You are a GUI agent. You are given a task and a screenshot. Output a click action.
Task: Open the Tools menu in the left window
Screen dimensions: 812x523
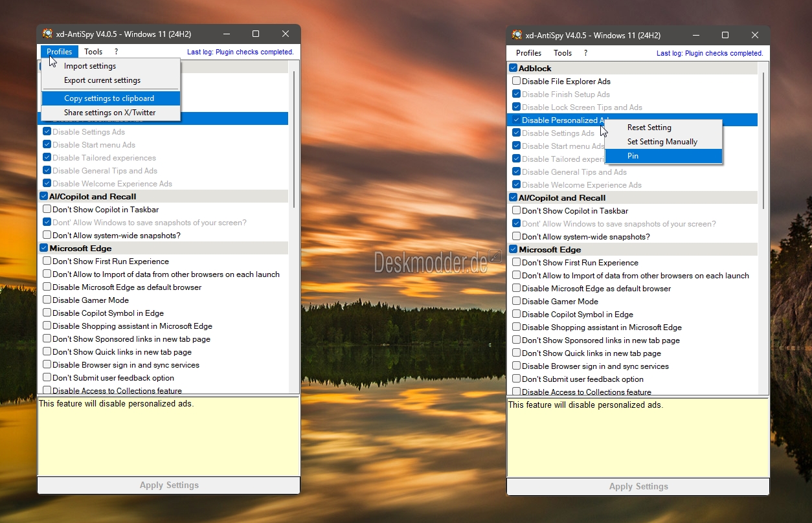(93, 52)
